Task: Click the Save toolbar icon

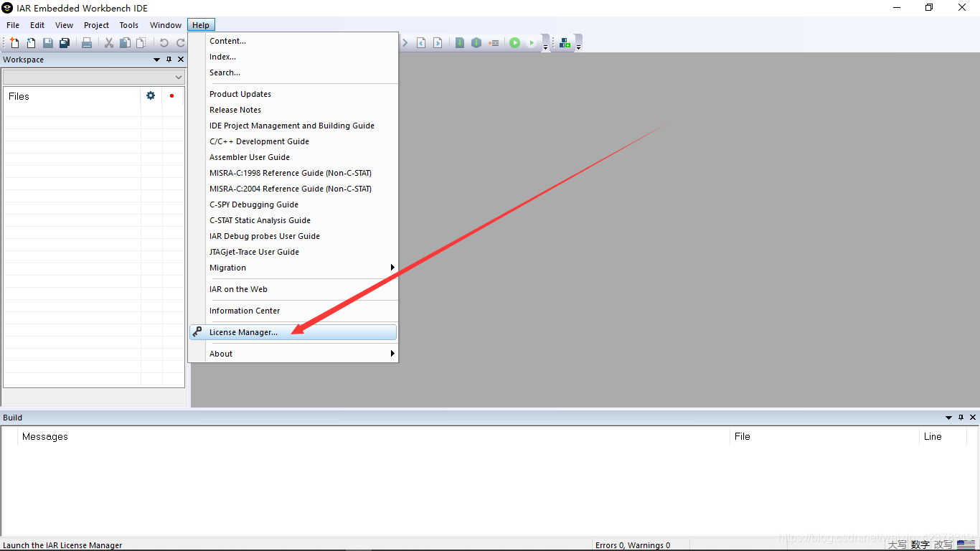Action: coord(47,43)
